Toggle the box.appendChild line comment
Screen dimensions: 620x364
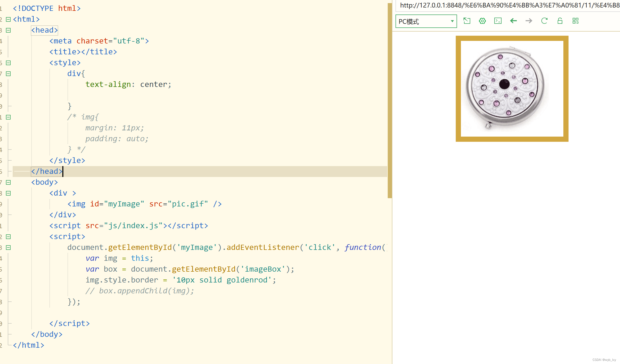(139, 290)
